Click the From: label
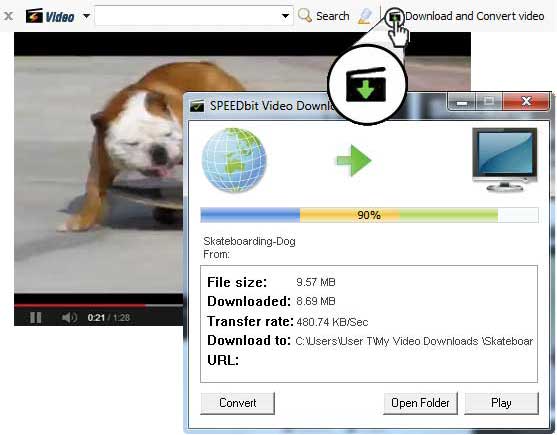Screen dimensions: 557x435 pos(216,254)
